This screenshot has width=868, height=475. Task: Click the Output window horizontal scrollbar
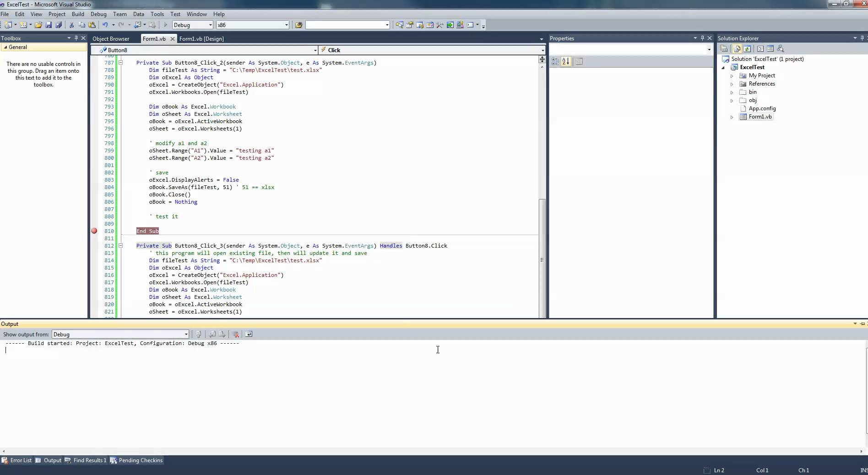pos(432,451)
